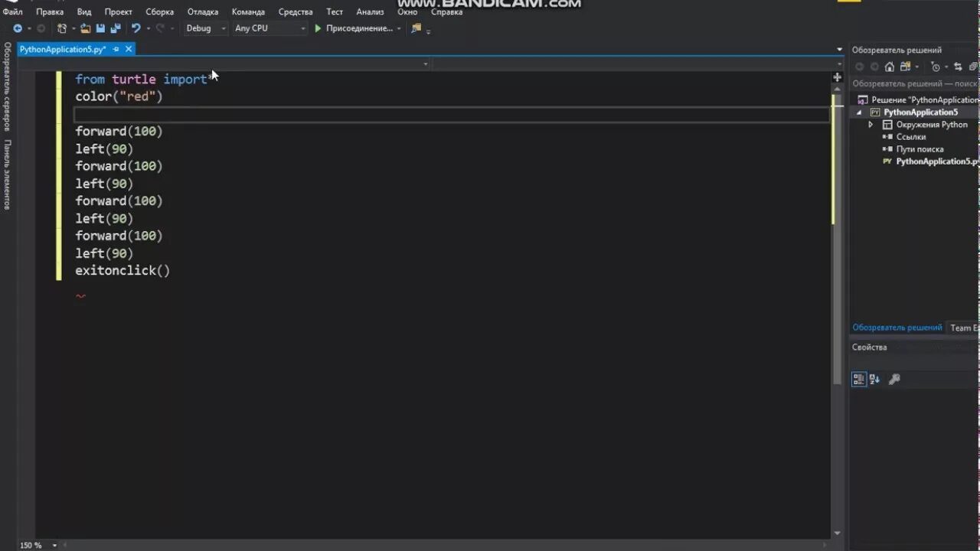The image size is (980, 551).
Task: Click the Navigate Backward arrow icon
Action: pos(18,28)
